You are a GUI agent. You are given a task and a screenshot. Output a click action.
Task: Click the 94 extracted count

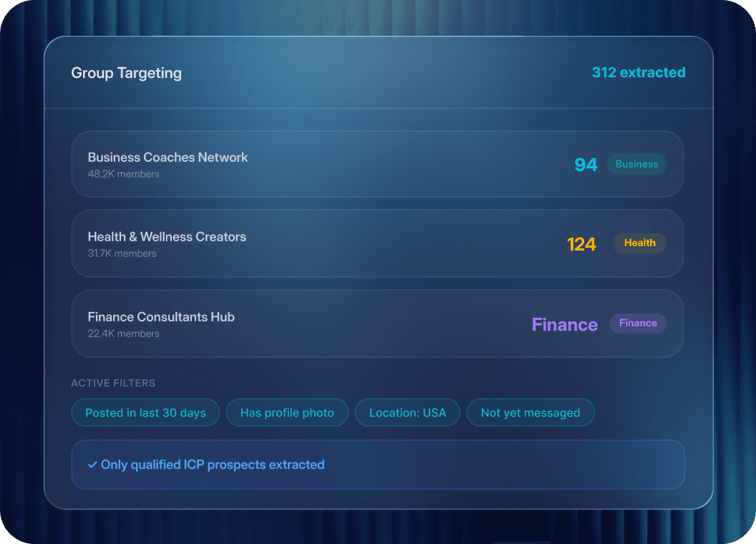coord(586,165)
